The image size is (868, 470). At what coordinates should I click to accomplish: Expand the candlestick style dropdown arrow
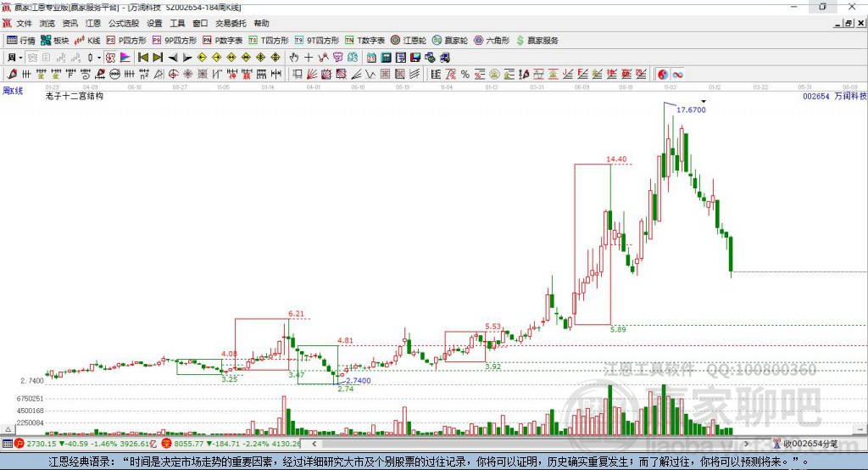(99, 58)
